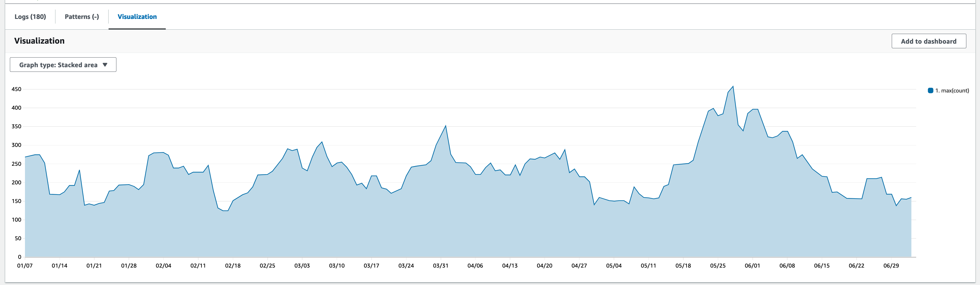Expand graph type options to change from Stacked area
Screen dimensions: 980x285
click(63, 64)
